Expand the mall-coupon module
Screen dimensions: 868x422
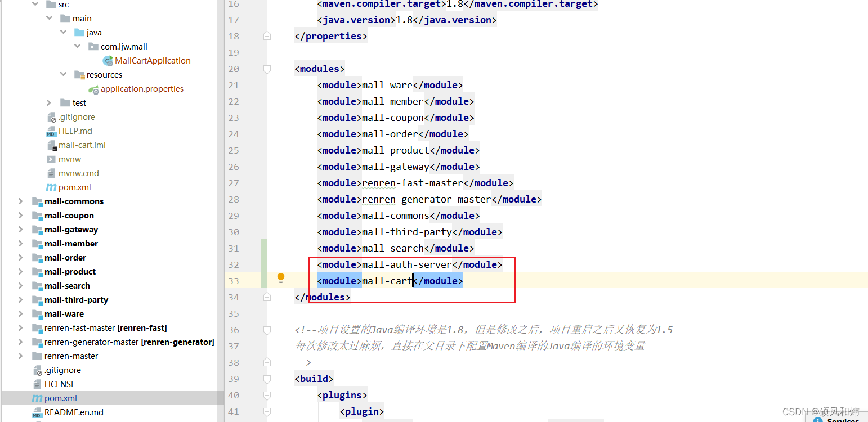(x=21, y=216)
